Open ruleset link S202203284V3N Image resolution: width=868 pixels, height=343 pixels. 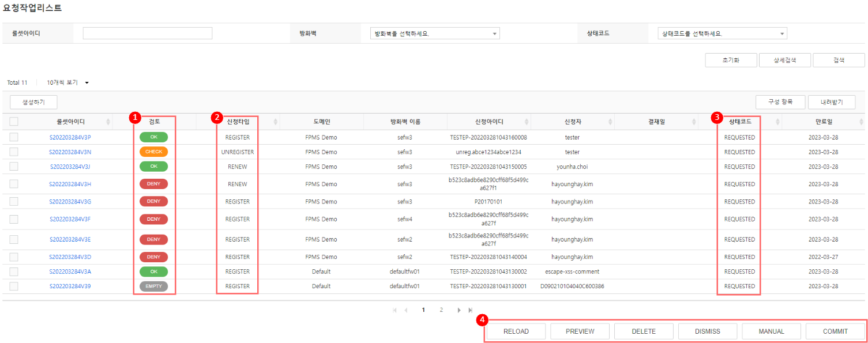(x=70, y=152)
